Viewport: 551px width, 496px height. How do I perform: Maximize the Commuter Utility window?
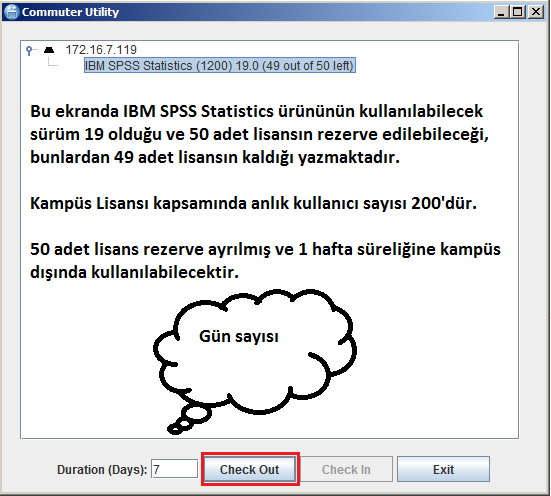pos(518,12)
